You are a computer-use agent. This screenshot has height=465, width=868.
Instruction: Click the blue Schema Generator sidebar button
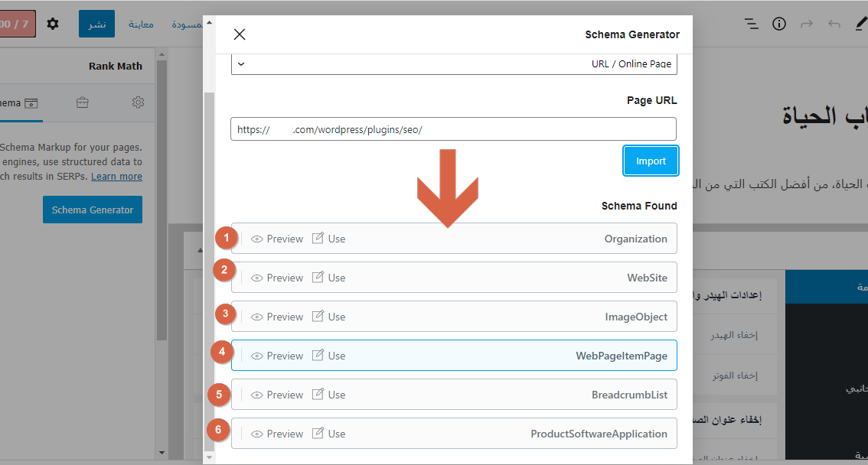(93, 210)
